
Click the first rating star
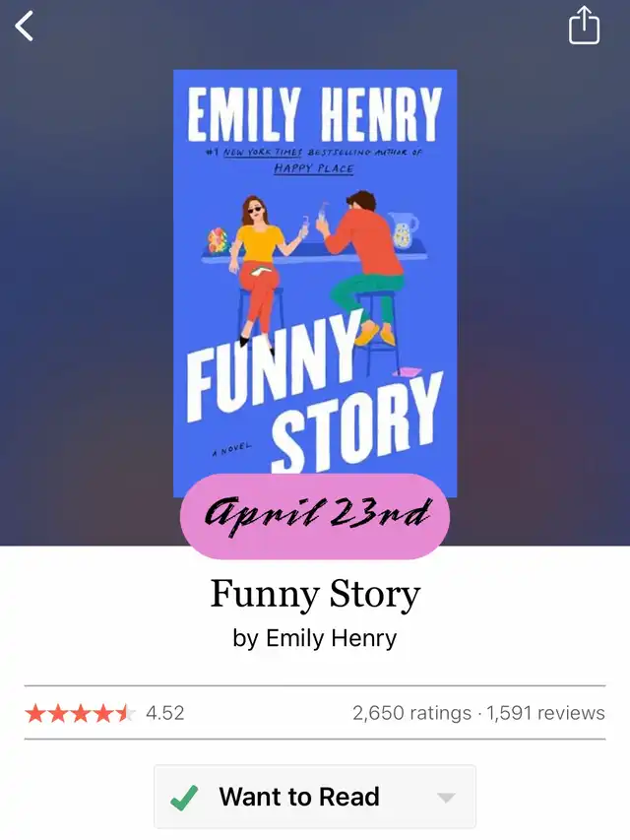[x=34, y=713]
